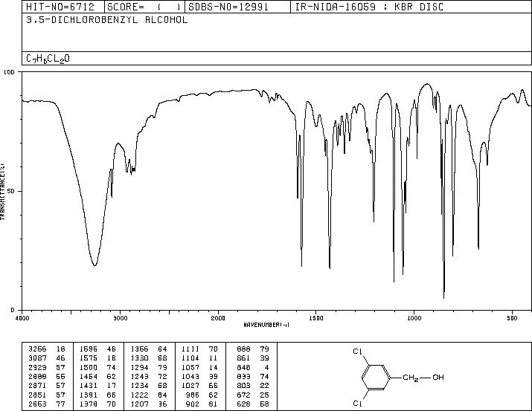Click the broad O-H absorption peak near 3266
532x411 pixels.
[x=94, y=265]
